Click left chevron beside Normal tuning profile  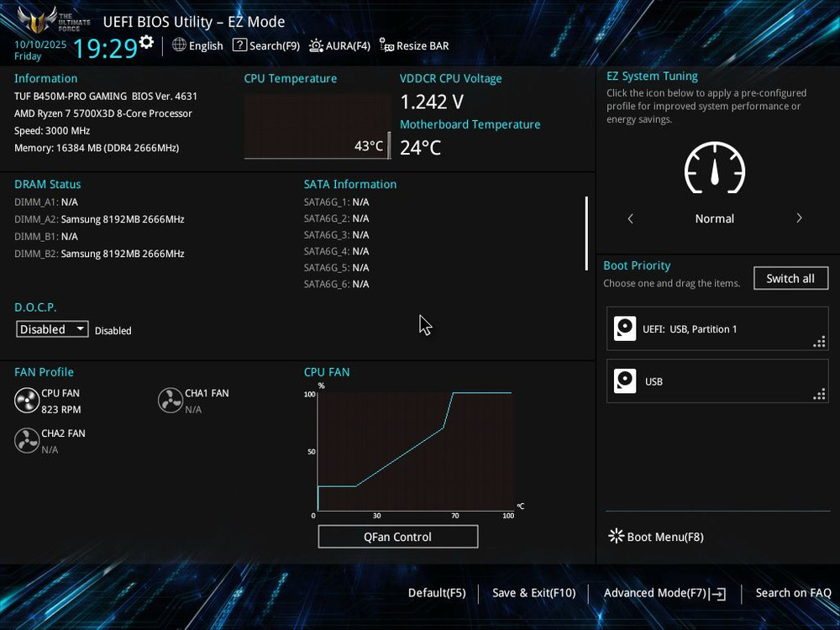pyautogui.click(x=631, y=218)
